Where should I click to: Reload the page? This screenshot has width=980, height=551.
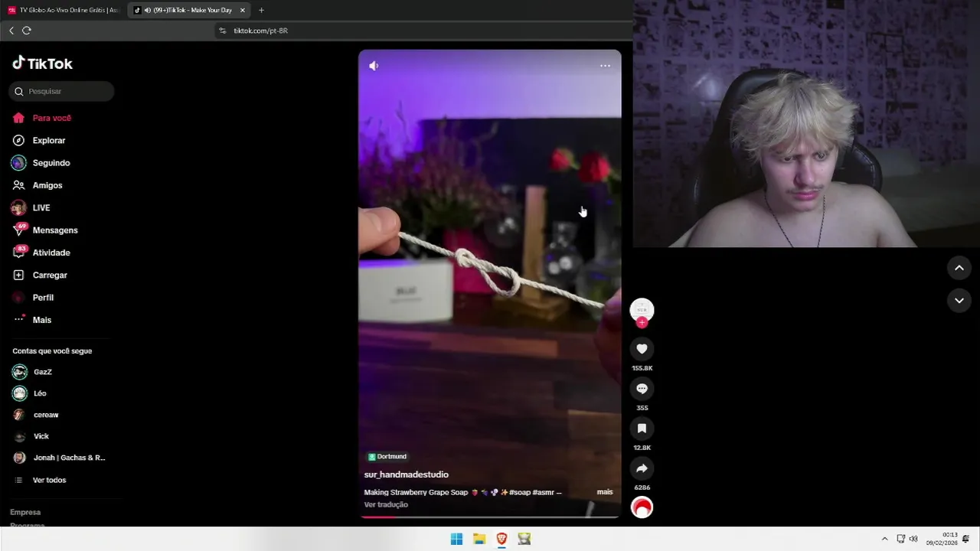(x=27, y=31)
